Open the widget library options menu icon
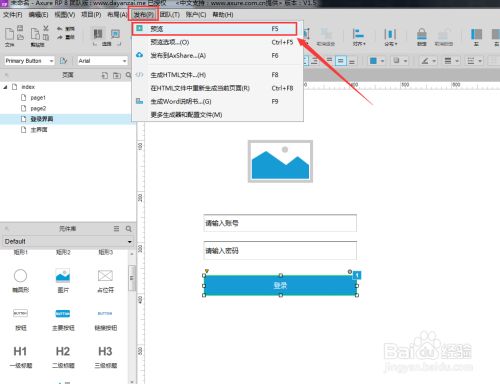 tap(116, 229)
